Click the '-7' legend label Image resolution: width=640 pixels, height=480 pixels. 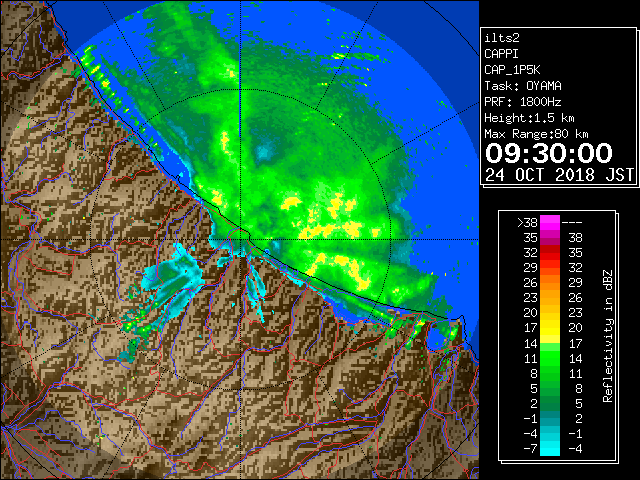tap(530, 449)
